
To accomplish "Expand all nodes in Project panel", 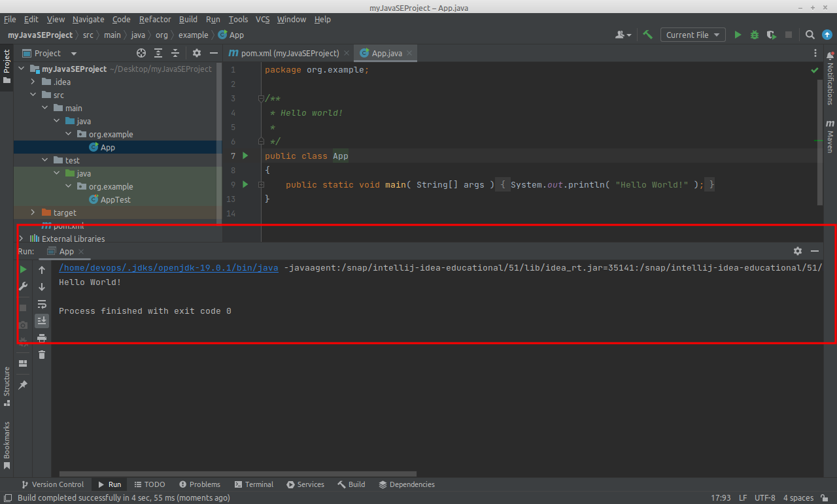I will click(158, 53).
